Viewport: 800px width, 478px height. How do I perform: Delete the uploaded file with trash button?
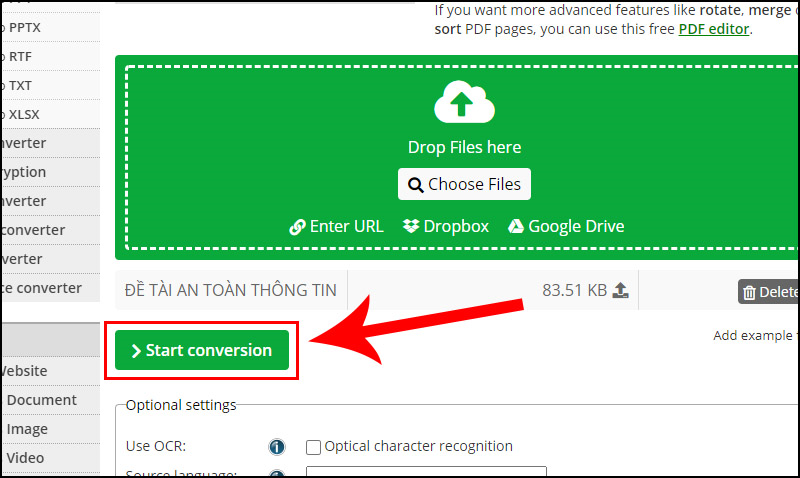point(768,292)
